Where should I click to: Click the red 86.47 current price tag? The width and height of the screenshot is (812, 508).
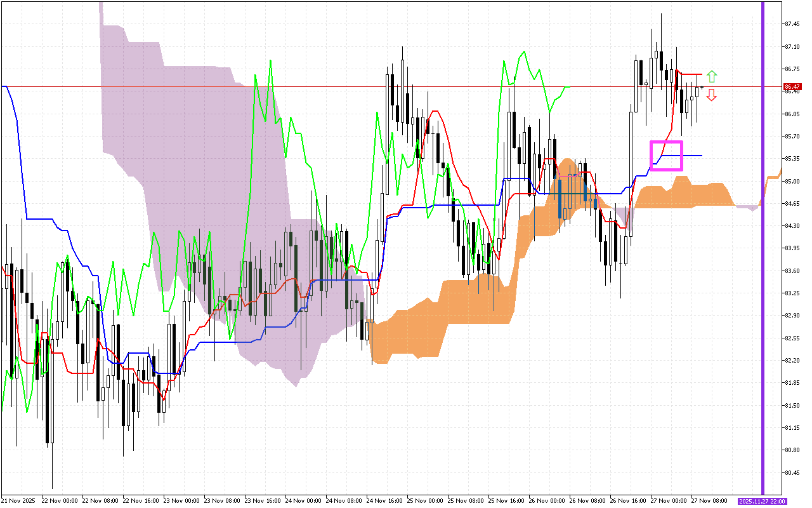(791, 86)
